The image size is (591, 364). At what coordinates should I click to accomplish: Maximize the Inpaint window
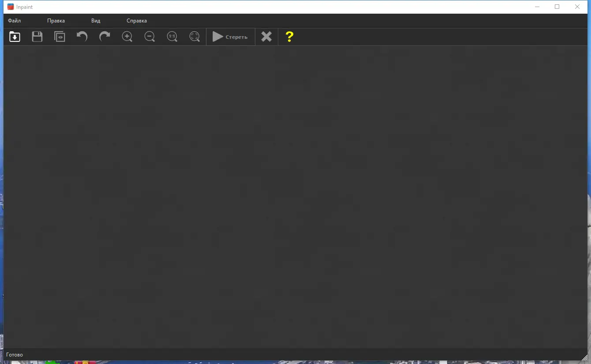pos(557,7)
